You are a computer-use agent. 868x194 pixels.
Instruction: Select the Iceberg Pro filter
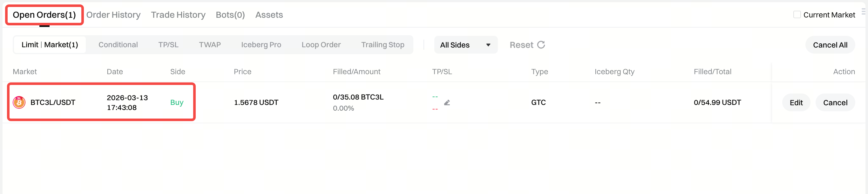click(x=261, y=44)
